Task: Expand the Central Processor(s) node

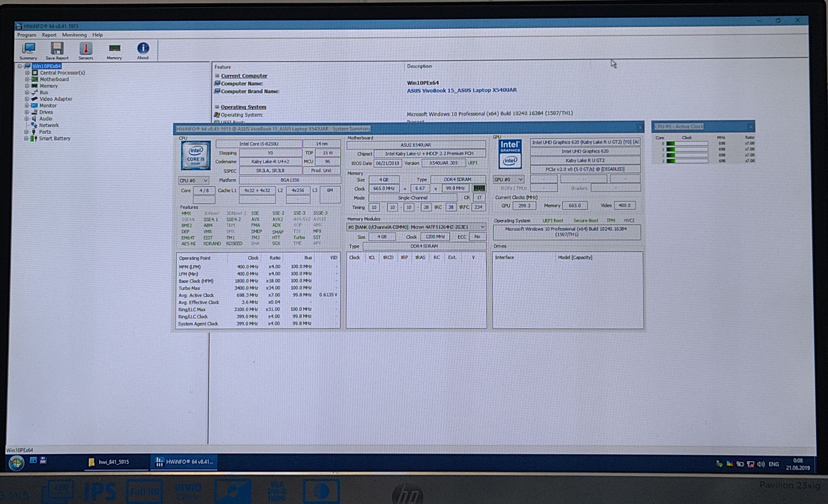Action: [27, 73]
